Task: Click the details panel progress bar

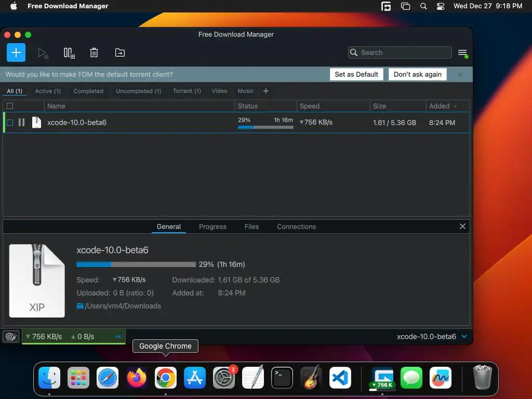Action: point(136,264)
